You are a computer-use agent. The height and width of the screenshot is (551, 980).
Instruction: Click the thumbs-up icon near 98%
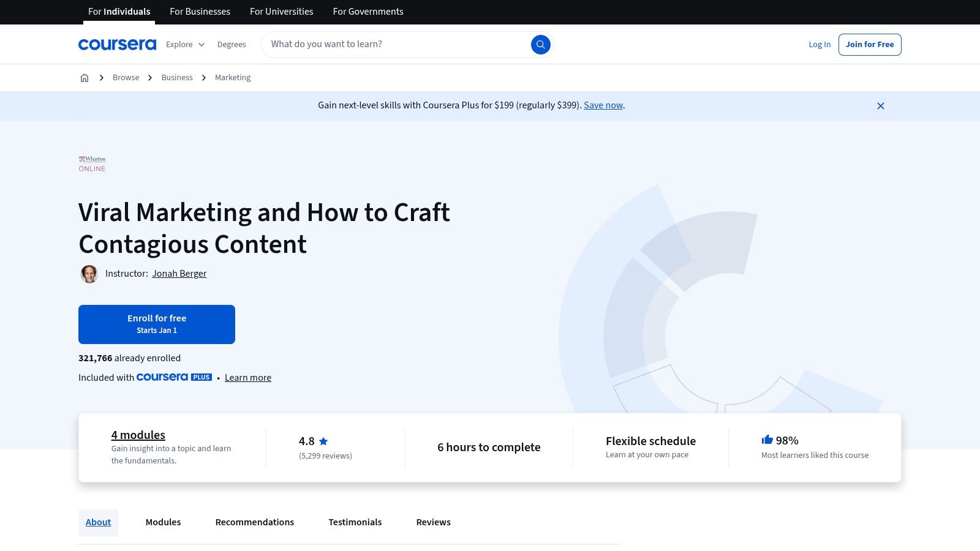tap(767, 439)
